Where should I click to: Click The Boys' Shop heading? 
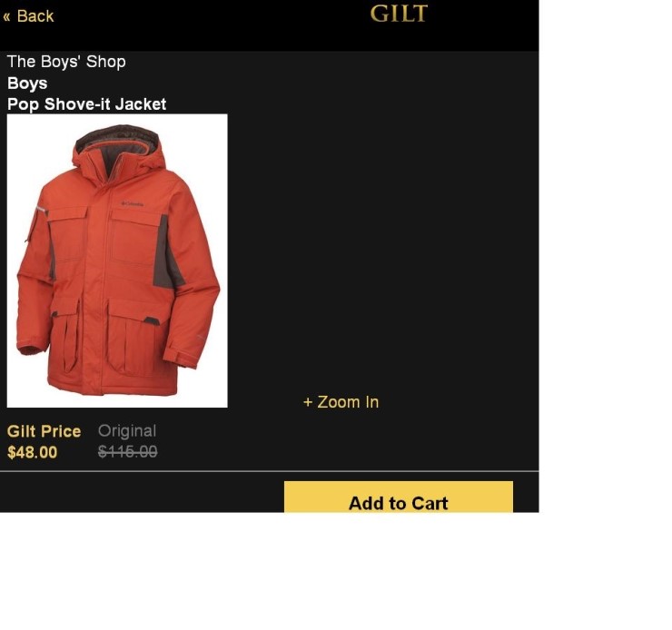click(x=66, y=62)
